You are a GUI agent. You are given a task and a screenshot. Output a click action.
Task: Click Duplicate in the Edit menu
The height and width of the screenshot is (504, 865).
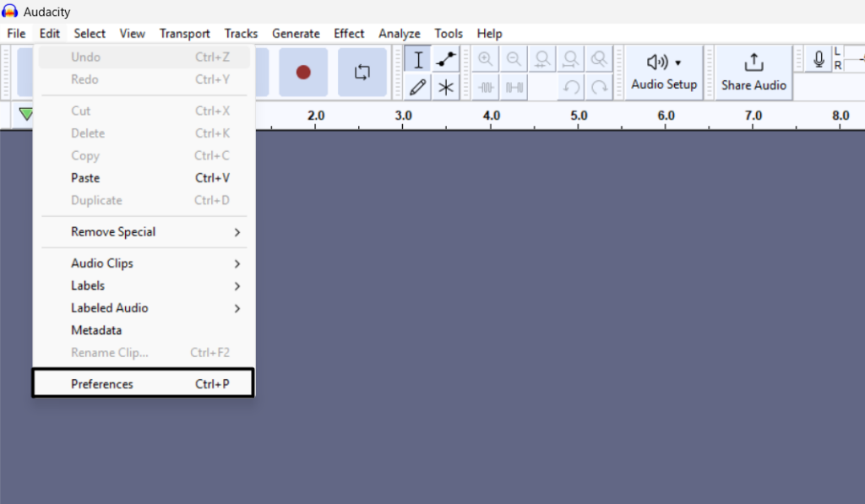[x=144, y=200]
